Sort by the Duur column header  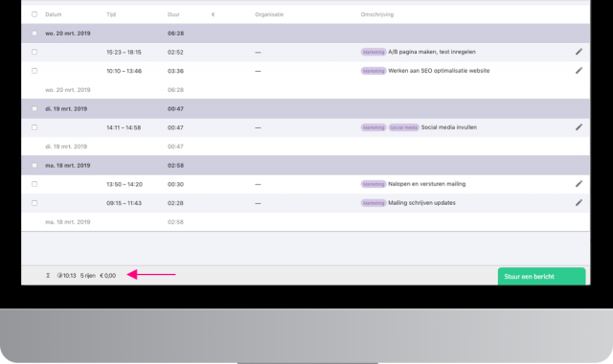click(173, 14)
